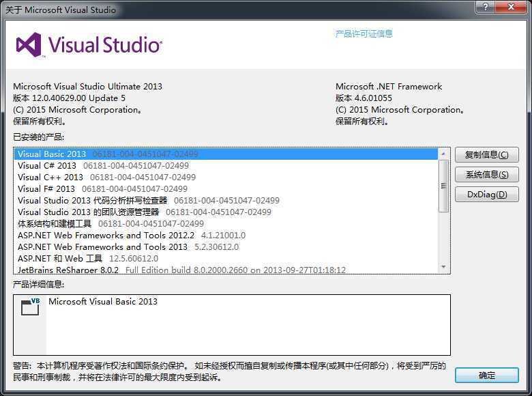Confirm with the 确定 button
532x396 pixels.
486,376
